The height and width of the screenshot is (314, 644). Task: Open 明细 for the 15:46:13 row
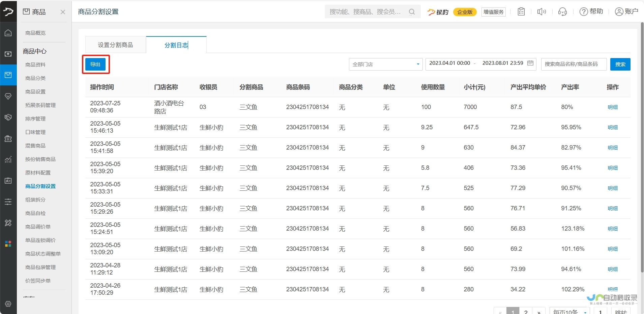point(613,127)
